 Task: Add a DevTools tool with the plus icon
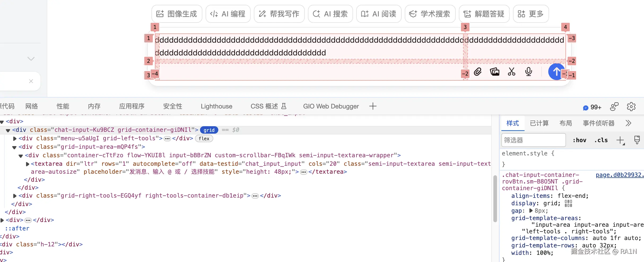pyautogui.click(x=373, y=106)
